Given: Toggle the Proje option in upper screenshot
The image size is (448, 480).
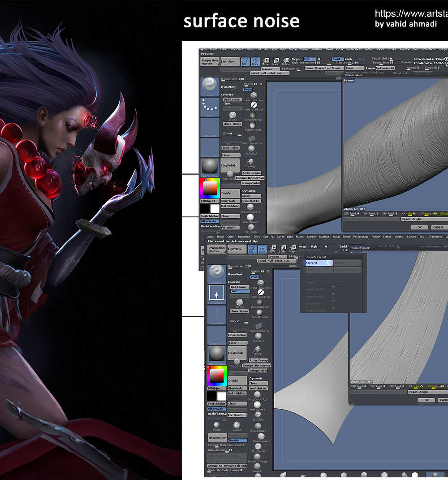Looking at the screenshot, I should click(248, 89).
